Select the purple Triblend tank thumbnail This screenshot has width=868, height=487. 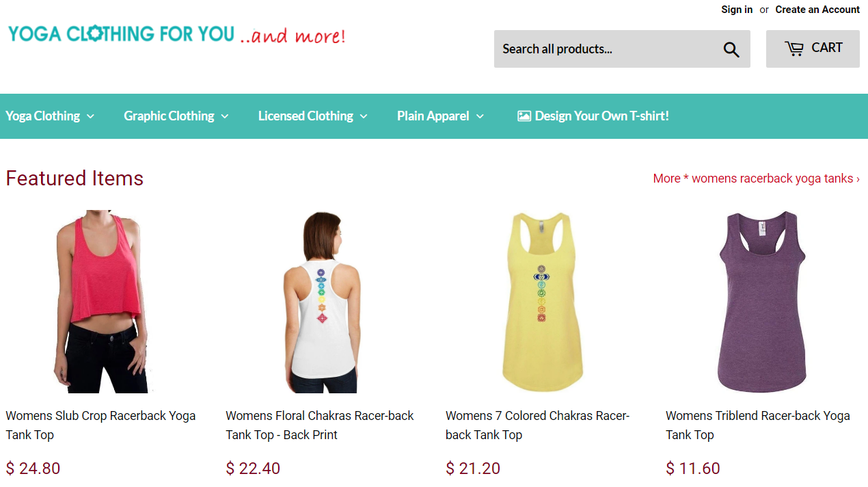(761, 301)
